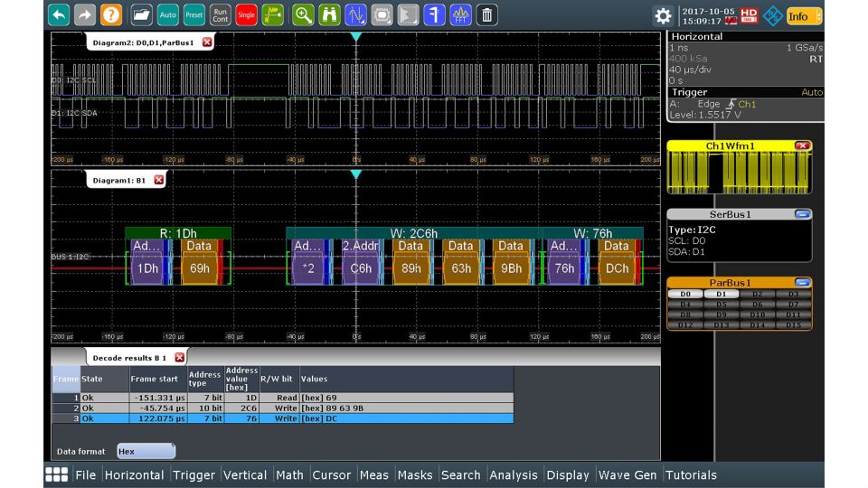Toggle digital channel D1 in ParBus1

tap(721, 294)
